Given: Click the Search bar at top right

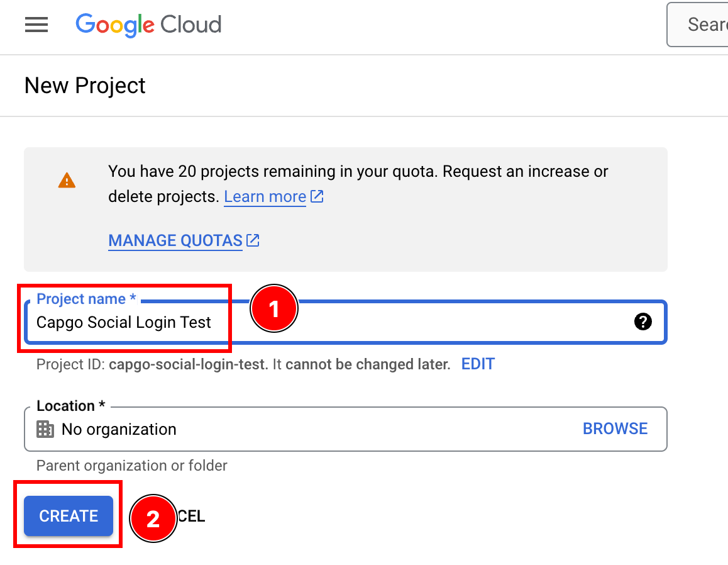Looking at the screenshot, I should click(704, 25).
